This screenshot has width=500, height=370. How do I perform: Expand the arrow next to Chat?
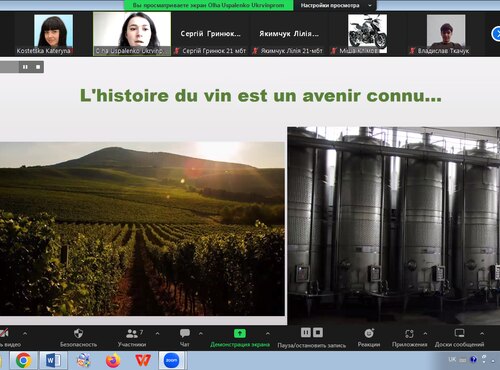(201, 333)
